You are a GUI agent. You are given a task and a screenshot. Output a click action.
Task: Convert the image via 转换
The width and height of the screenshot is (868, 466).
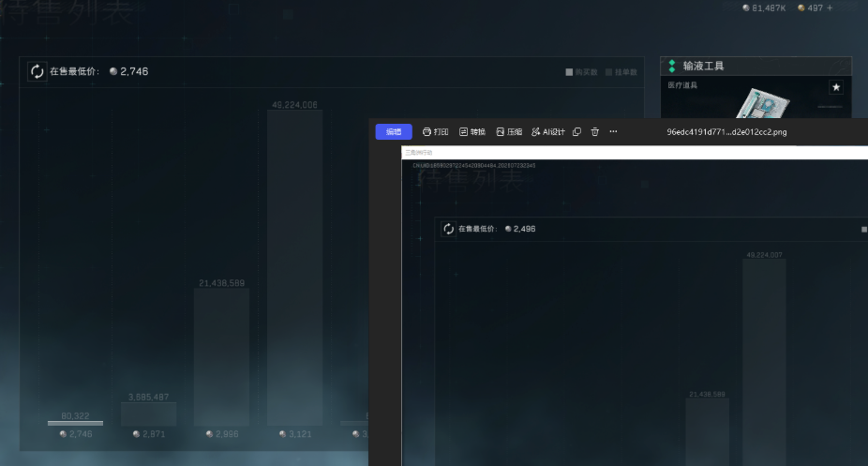pos(472,131)
